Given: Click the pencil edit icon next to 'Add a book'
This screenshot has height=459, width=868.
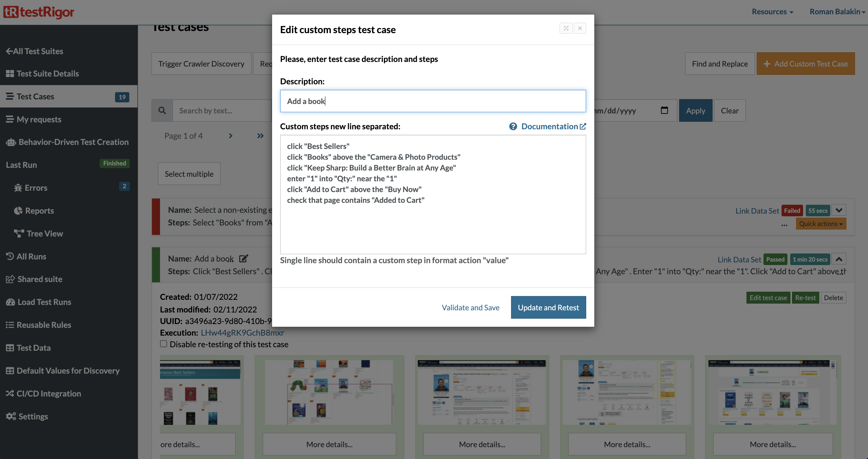Looking at the screenshot, I should pos(244,258).
